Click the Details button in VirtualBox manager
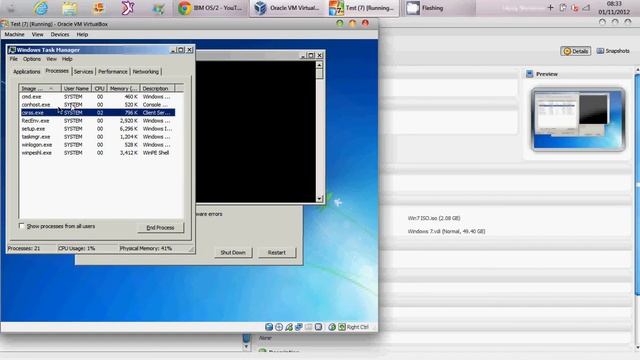 coord(576,51)
